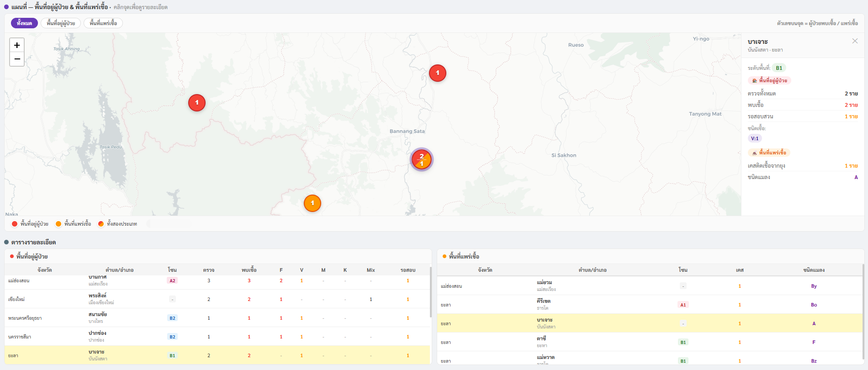Toggle red พื้นที่อยู่ผู้ป่วย legend item

[30, 224]
